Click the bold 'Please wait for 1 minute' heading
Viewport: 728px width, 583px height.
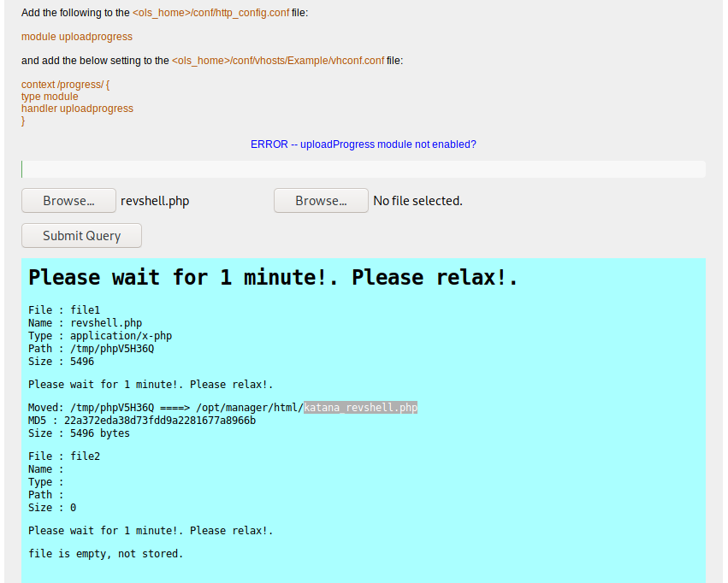coord(273,278)
